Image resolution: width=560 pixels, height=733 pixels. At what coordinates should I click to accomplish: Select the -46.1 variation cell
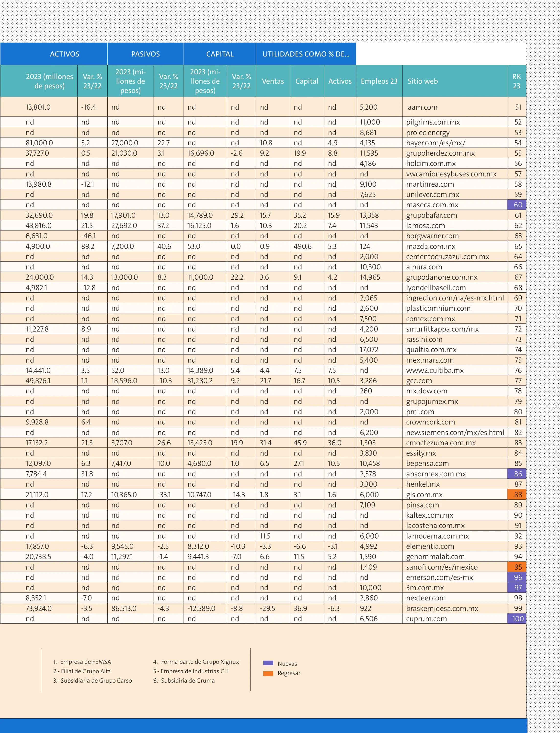coord(88,236)
